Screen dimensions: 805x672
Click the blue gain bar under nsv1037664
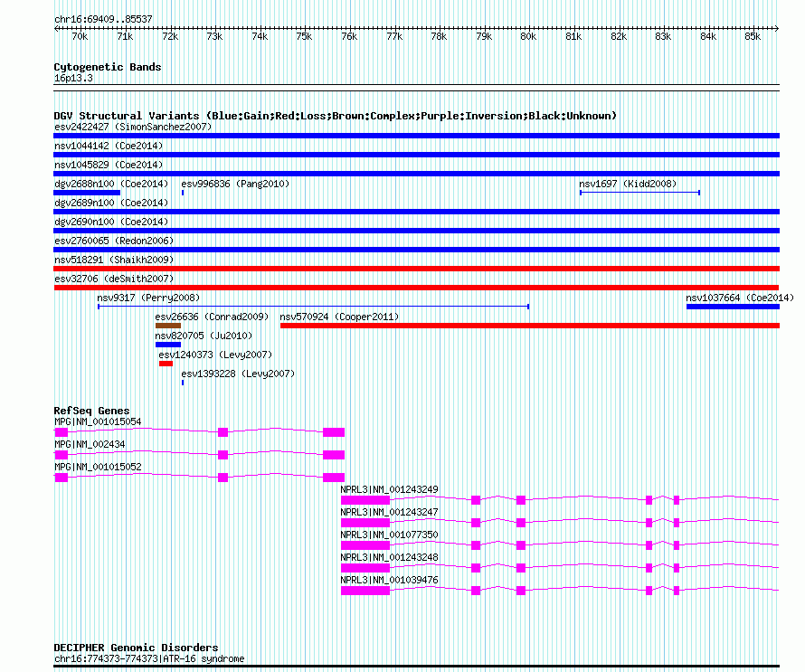coord(734,307)
